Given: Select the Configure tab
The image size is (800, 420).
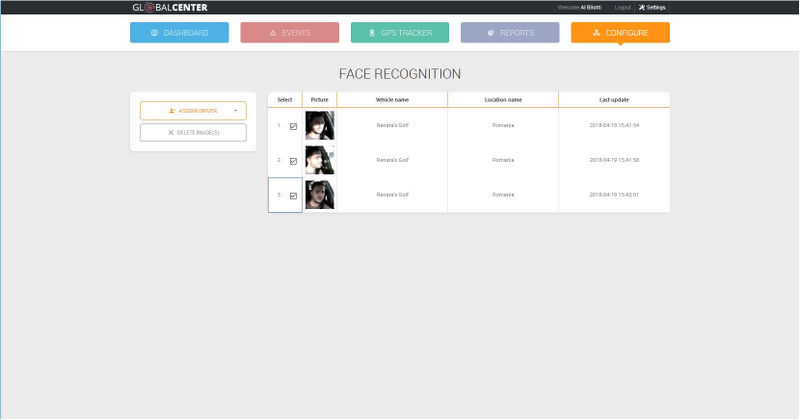Looking at the screenshot, I should 620,33.
